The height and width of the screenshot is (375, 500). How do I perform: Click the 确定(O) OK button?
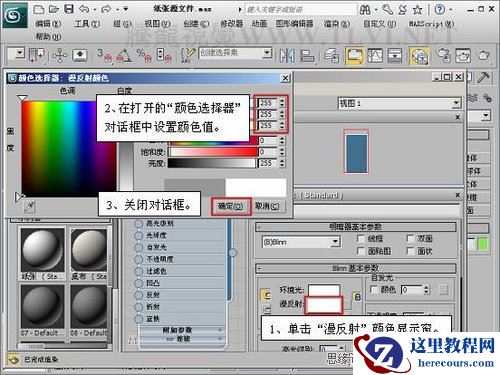coord(230,206)
